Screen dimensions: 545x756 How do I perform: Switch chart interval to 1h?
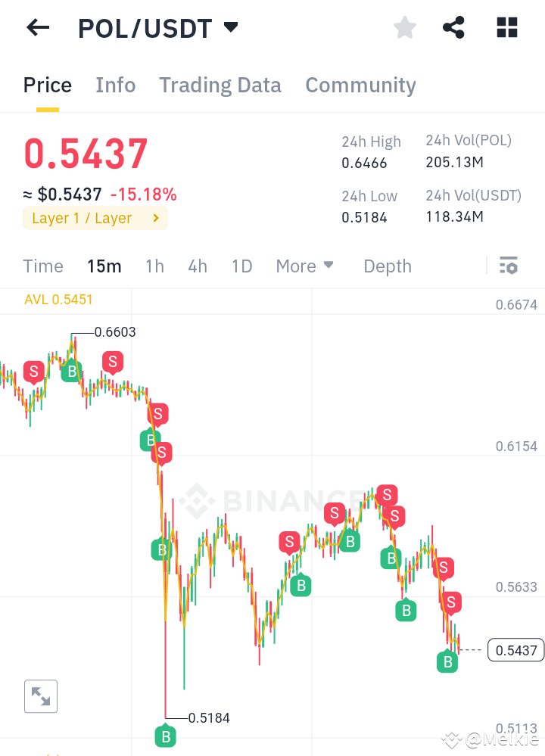pyautogui.click(x=154, y=266)
